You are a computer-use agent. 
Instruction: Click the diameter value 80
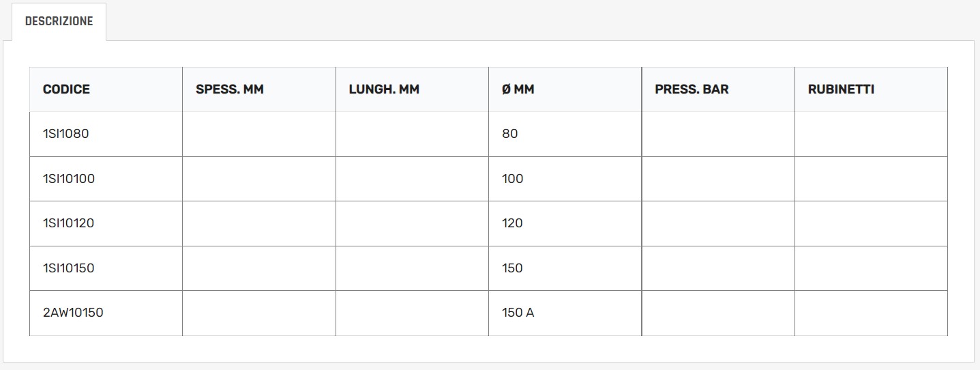point(510,134)
